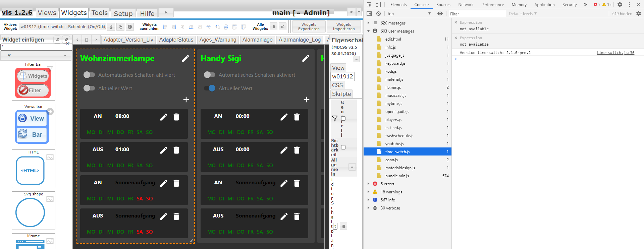Open the console context selector top
Image resolution: width=644 pixels, height=249 pixels.
[409, 14]
